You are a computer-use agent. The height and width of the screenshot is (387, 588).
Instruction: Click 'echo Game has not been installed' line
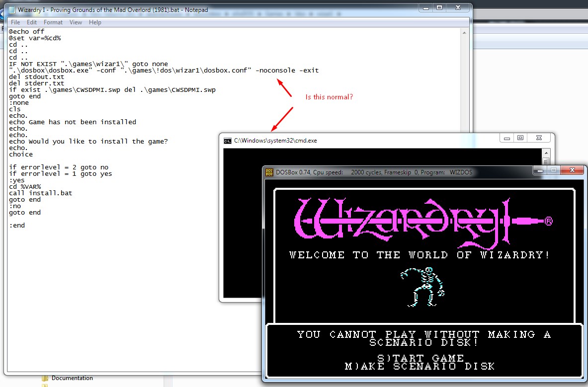tap(73, 122)
